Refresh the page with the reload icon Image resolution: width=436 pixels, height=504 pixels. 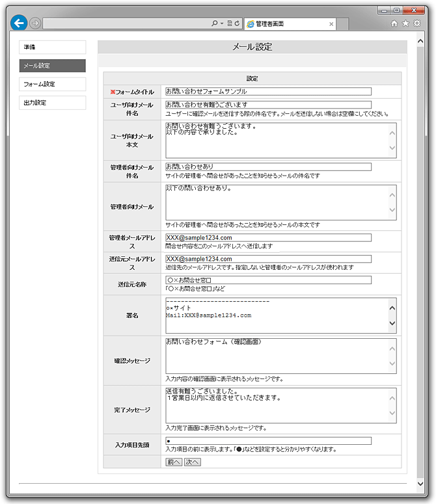tap(238, 23)
